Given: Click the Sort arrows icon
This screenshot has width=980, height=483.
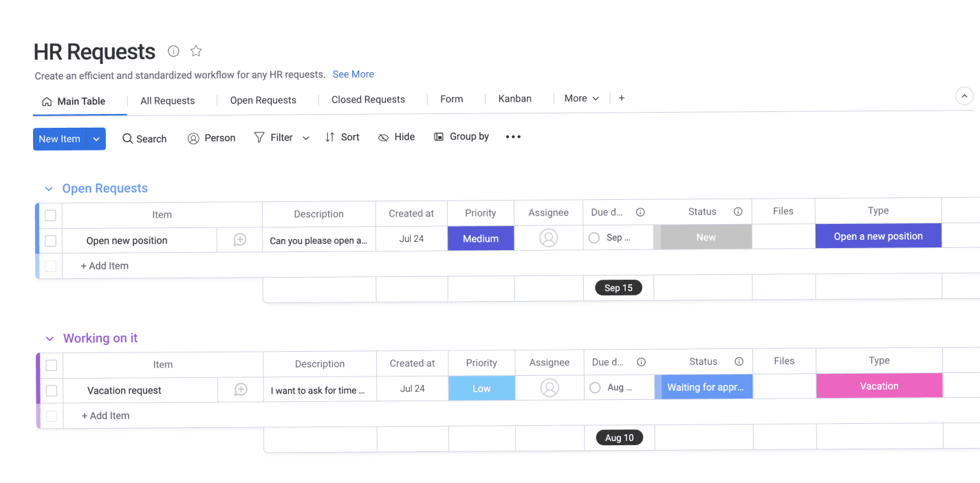Looking at the screenshot, I should point(330,137).
